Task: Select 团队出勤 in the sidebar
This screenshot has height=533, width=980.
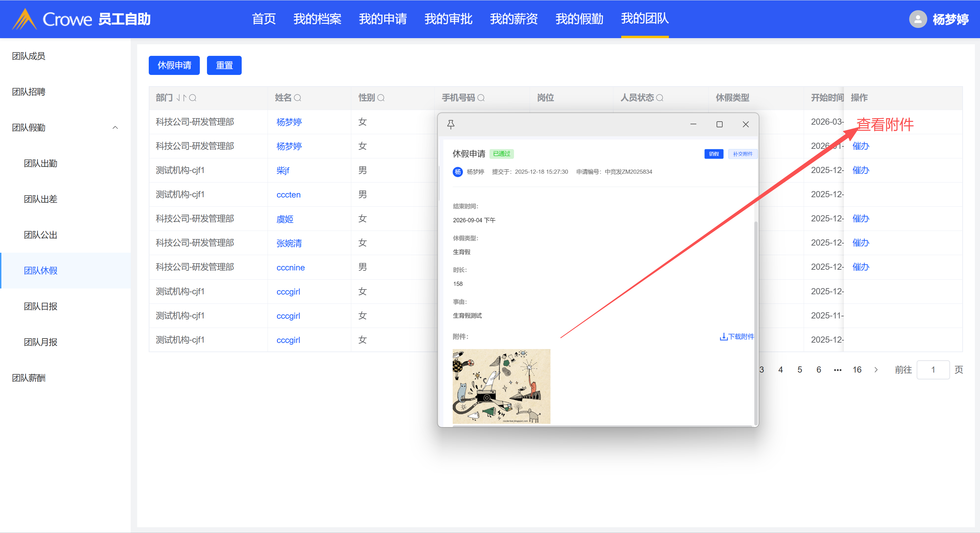Action: (x=40, y=163)
